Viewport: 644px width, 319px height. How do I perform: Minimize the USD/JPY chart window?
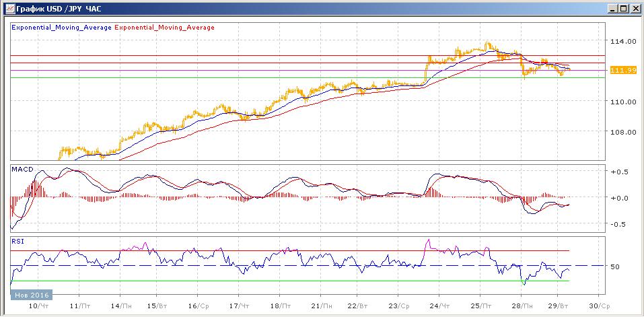(613, 8)
